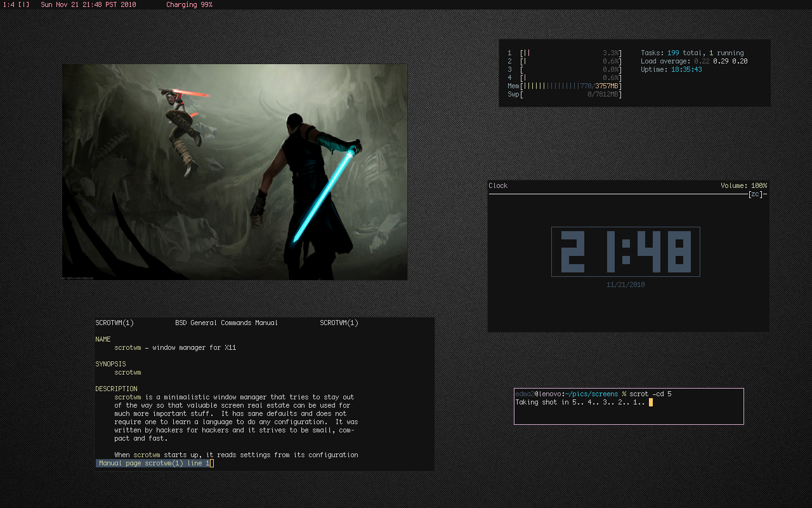Image resolution: width=812 pixels, height=508 pixels.
Task: Click the date Sun Nov 21 21:48 PST 2010
Action: pyautogui.click(x=88, y=4)
